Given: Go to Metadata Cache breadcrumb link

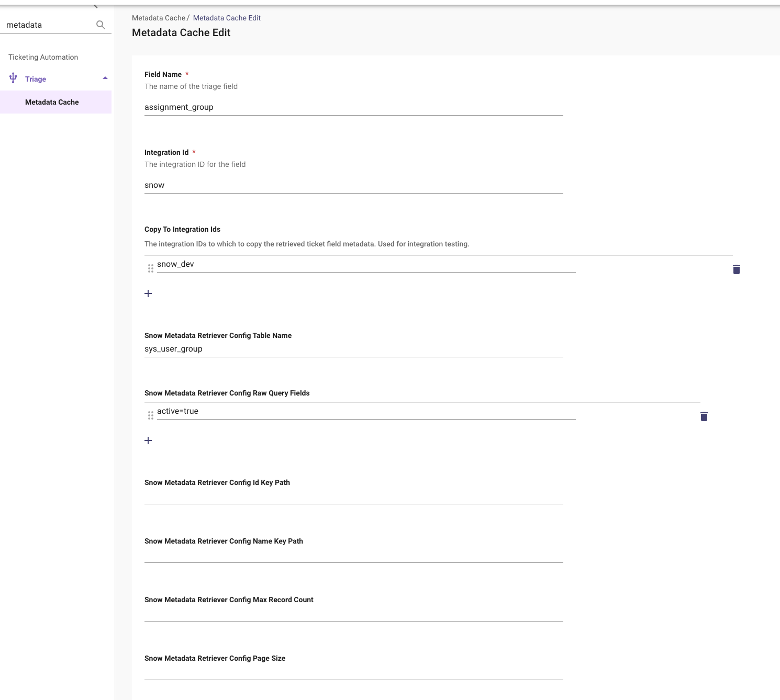Looking at the screenshot, I should (x=159, y=18).
